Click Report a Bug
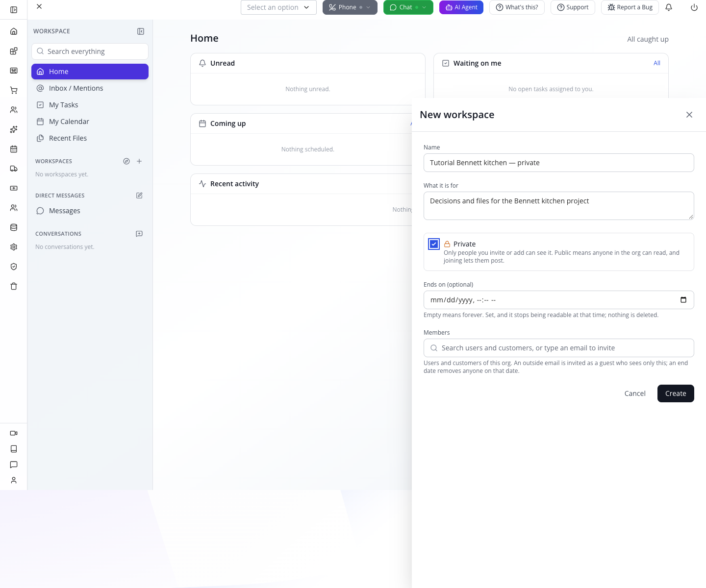Image resolution: width=706 pixels, height=588 pixels. [630, 7]
